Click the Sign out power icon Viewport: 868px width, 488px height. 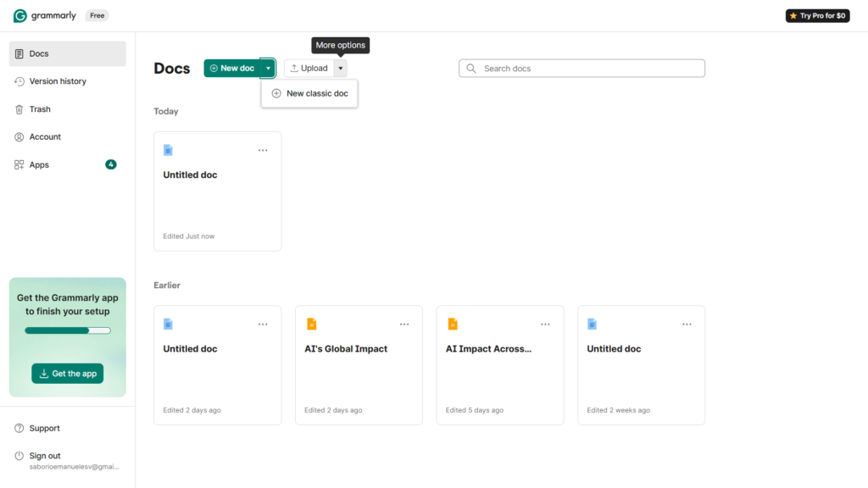coord(19,456)
